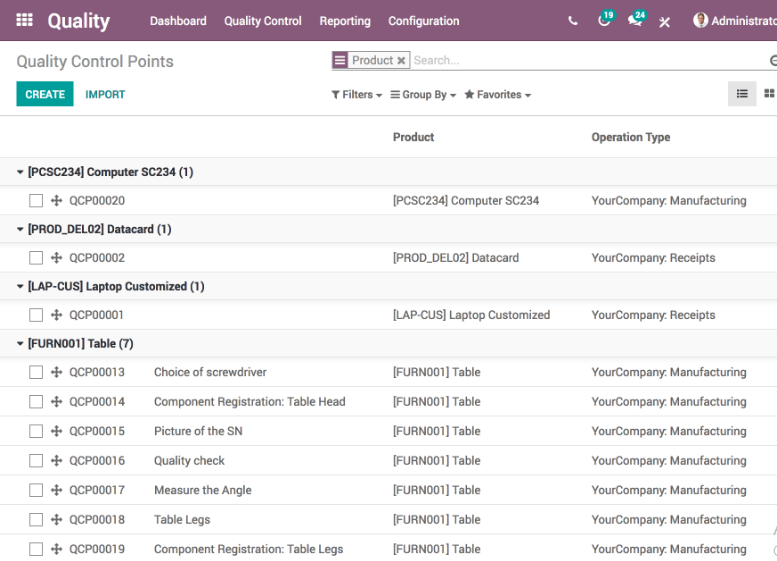Screen dimensions: 777x561
Task: Click the IMPORT button
Action: pos(105,94)
